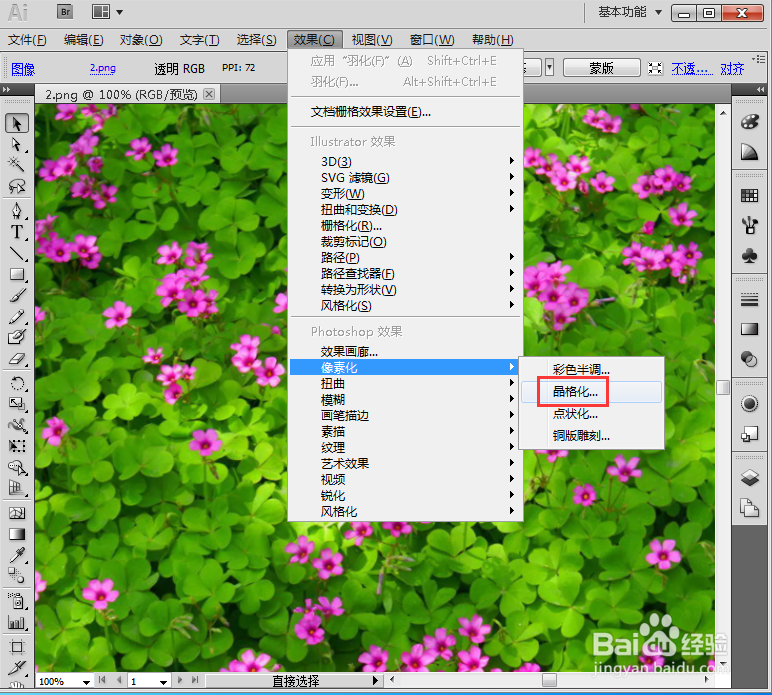Select 效果画廊... menu entry
Image resolution: width=772 pixels, height=695 pixels.
(x=406, y=351)
